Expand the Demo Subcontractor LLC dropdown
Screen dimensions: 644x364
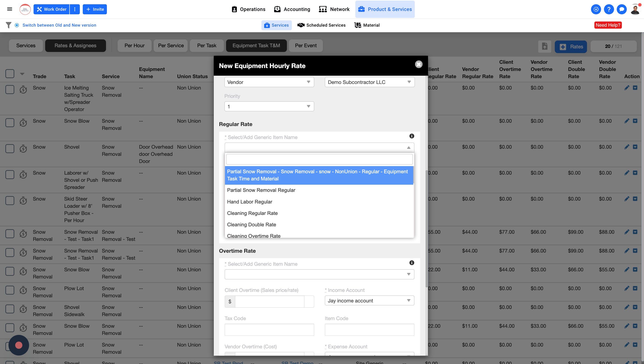(369, 82)
